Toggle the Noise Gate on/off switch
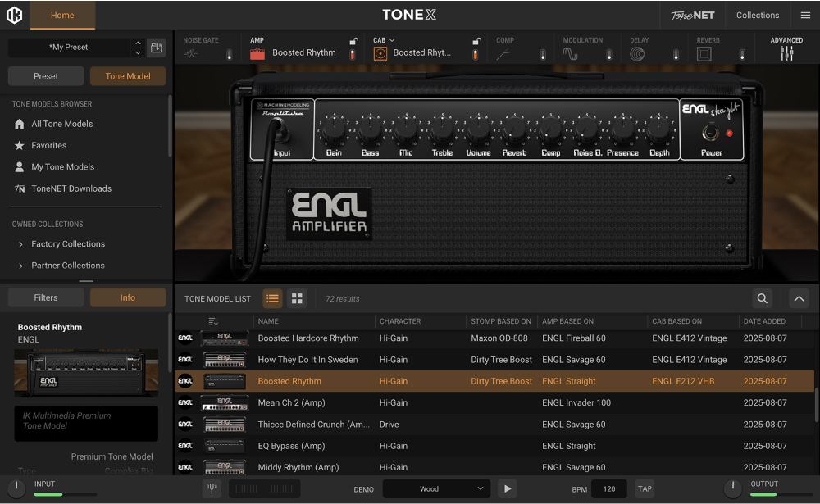820x504 pixels. (x=229, y=55)
